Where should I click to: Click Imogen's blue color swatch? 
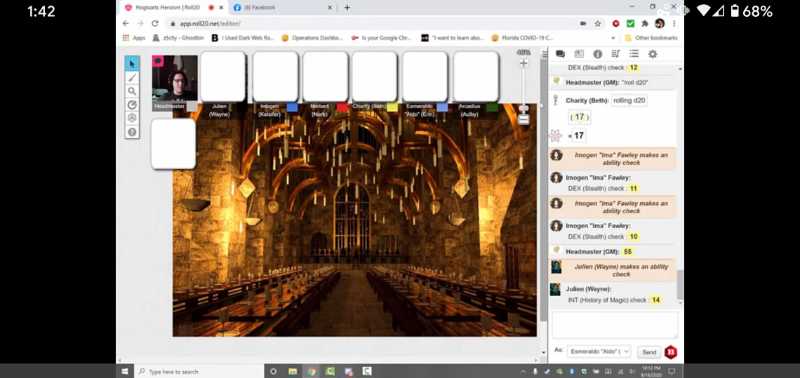(x=292, y=107)
